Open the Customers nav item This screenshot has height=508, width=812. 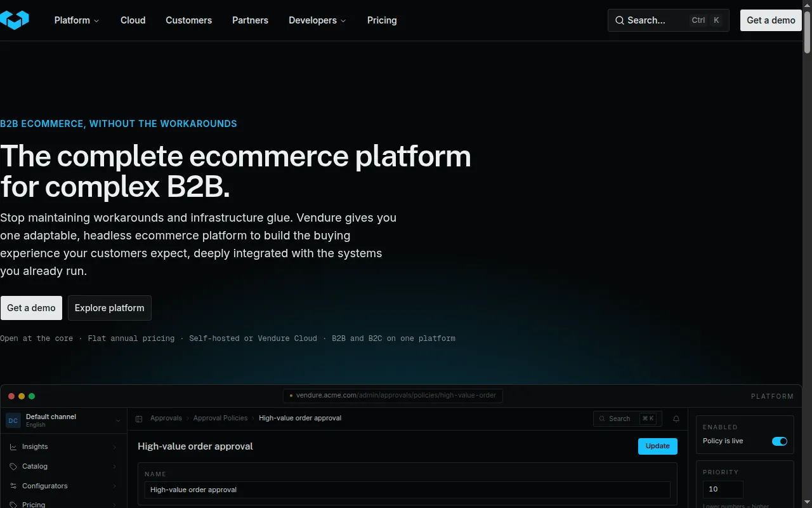(x=189, y=20)
